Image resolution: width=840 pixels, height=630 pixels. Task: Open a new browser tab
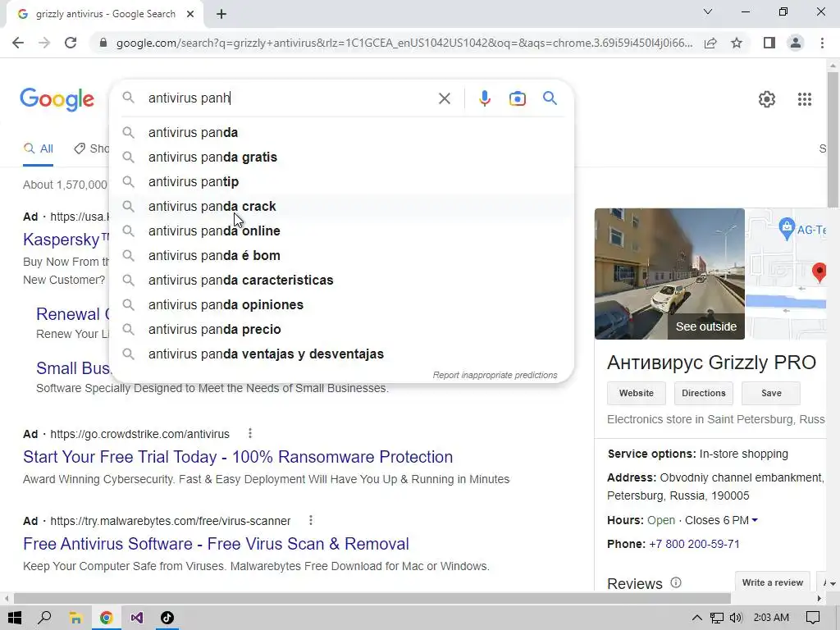(x=221, y=14)
